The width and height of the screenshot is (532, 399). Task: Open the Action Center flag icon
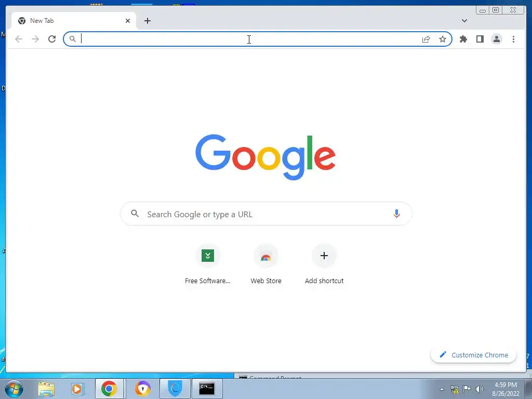click(467, 389)
